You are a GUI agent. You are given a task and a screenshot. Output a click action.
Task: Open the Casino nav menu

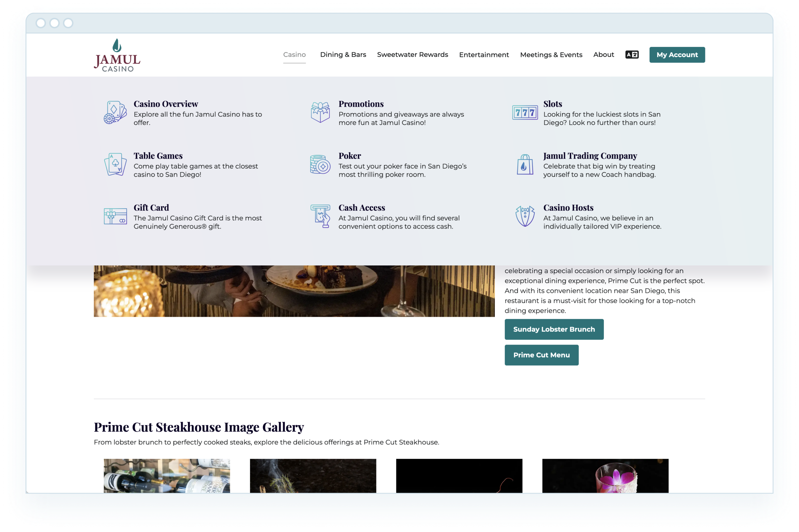[x=294, y=55]
